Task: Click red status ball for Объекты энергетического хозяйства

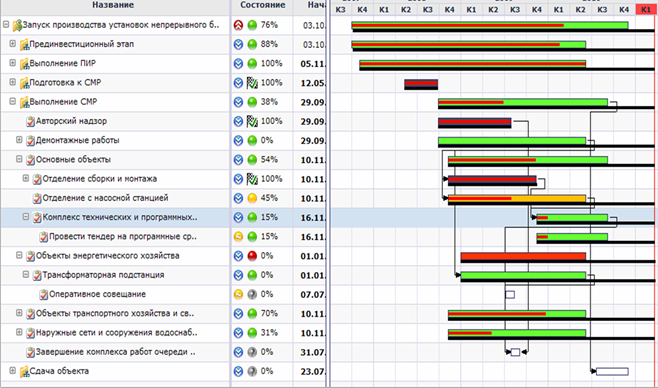Action: (x=252, y=256)
